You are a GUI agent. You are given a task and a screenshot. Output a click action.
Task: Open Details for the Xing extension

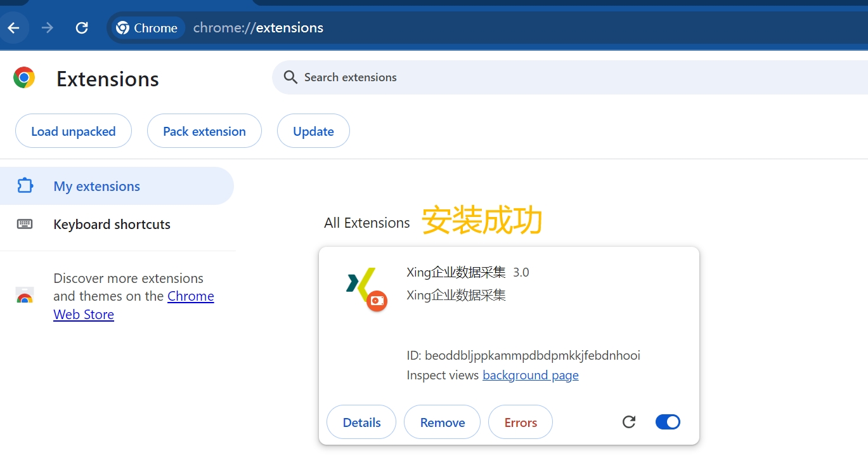[x=361, y=422]
